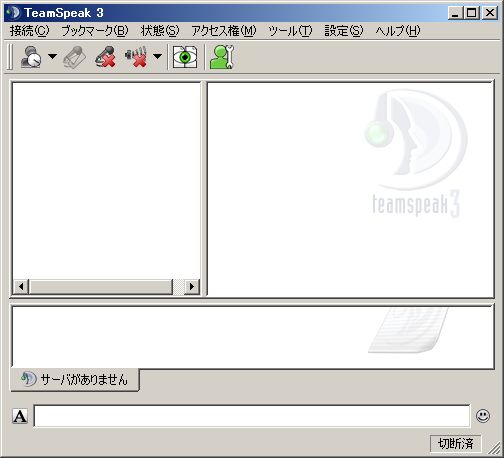Select the サーバがありません chat tab

coord(75,379)
